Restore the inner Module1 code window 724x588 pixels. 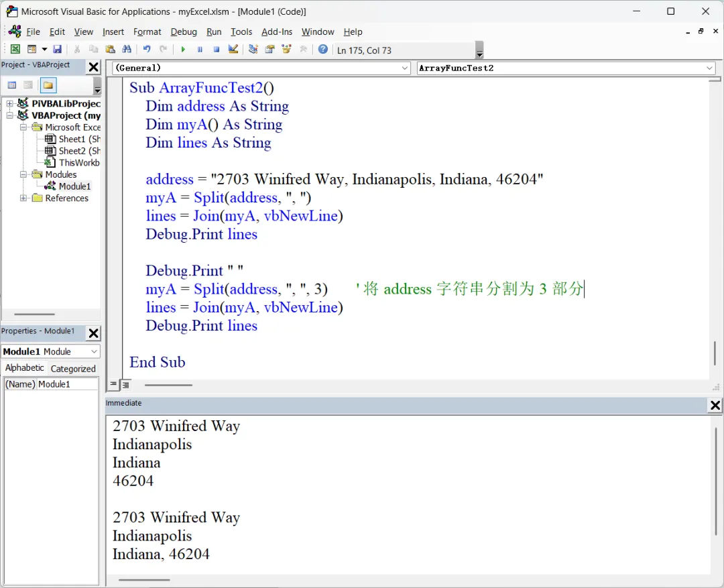tap(701, 31)
